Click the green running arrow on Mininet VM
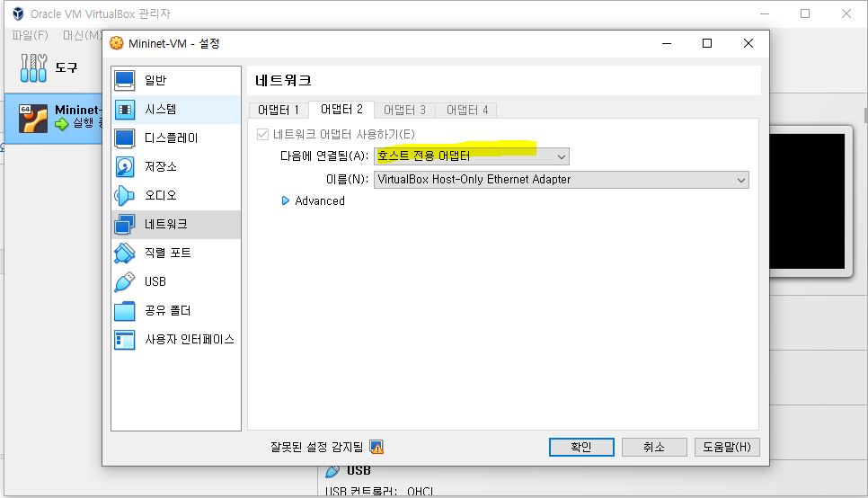868x498 pixels. [62, 123]
